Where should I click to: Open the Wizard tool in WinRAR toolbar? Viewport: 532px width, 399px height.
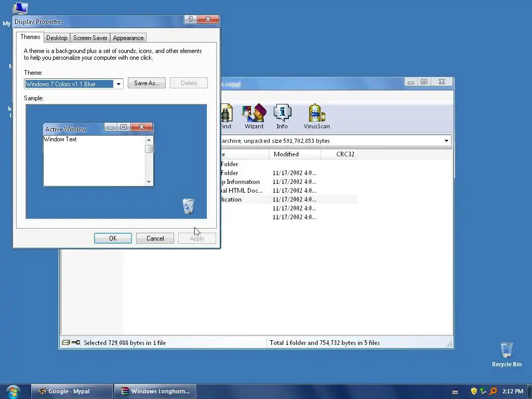[x=254, y=116]
